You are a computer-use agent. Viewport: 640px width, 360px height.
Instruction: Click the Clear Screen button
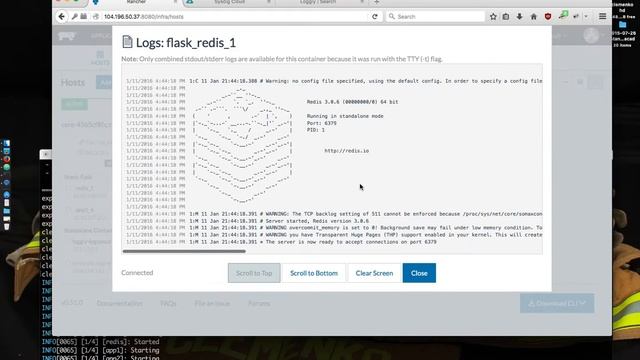(x=374, y=273)
